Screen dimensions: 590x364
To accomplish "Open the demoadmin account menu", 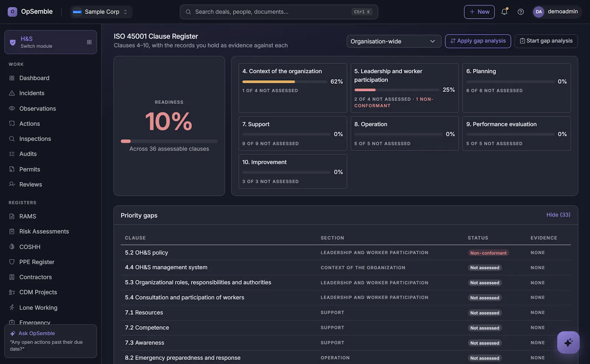I will click(x=556, y=12).
